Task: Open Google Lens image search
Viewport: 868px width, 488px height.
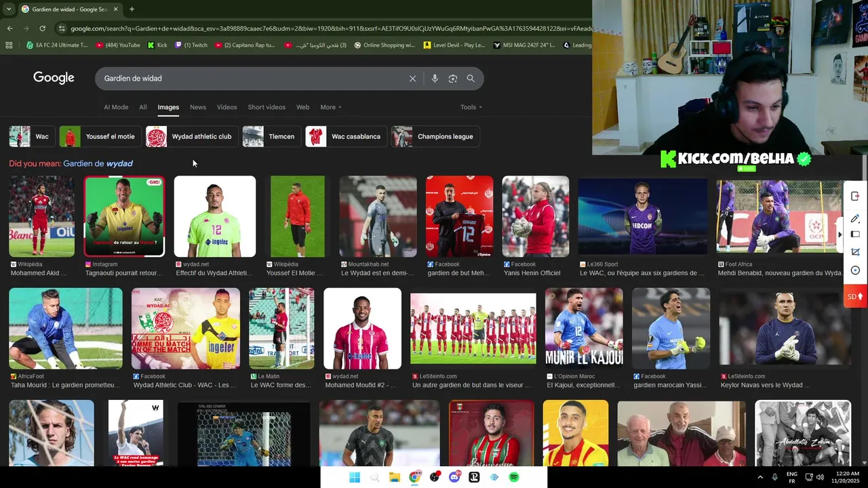Action: pyautogui.click(x=453, y=79)
